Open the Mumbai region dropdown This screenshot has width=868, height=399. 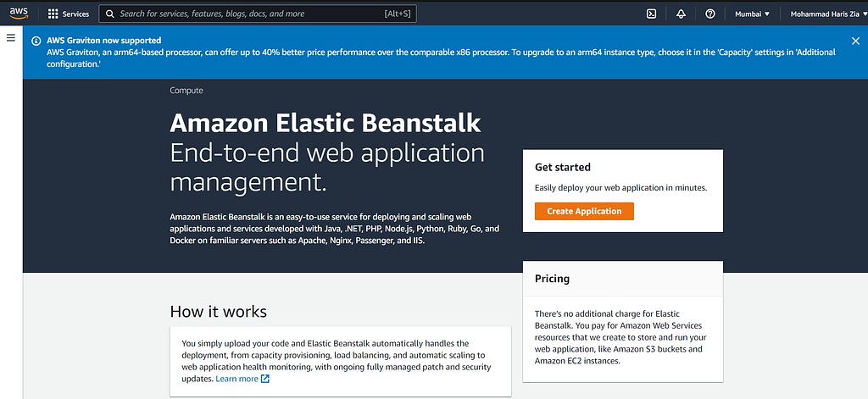pos(753,14)
